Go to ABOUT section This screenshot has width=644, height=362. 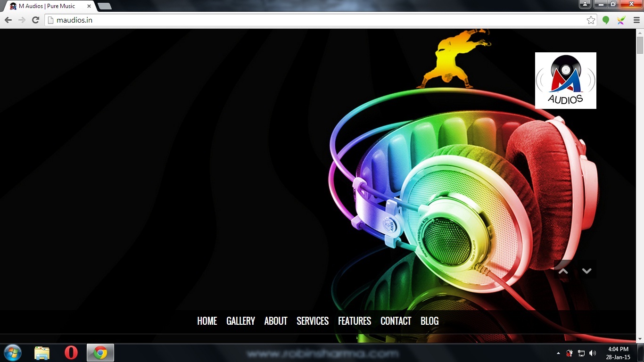(x=276, y=321)
